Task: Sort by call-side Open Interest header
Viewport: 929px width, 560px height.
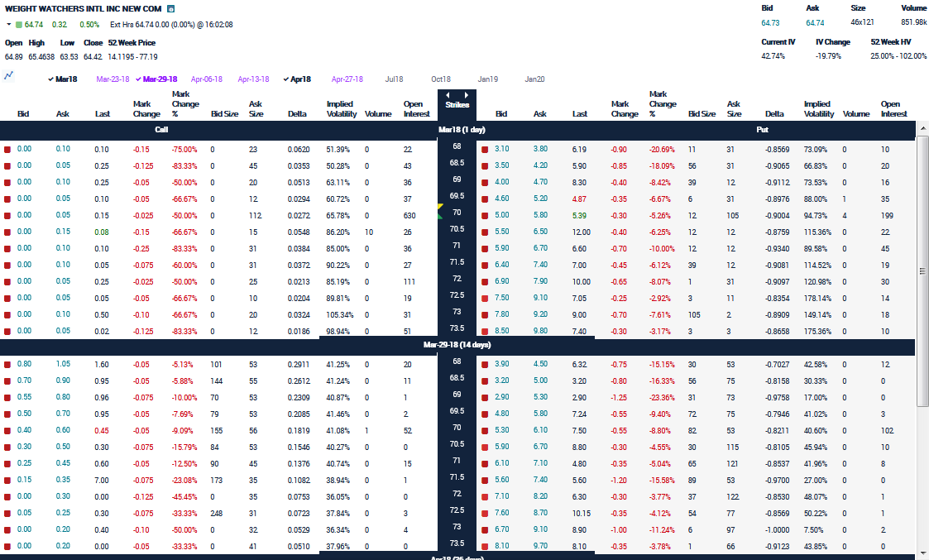Action: point(416,109)
